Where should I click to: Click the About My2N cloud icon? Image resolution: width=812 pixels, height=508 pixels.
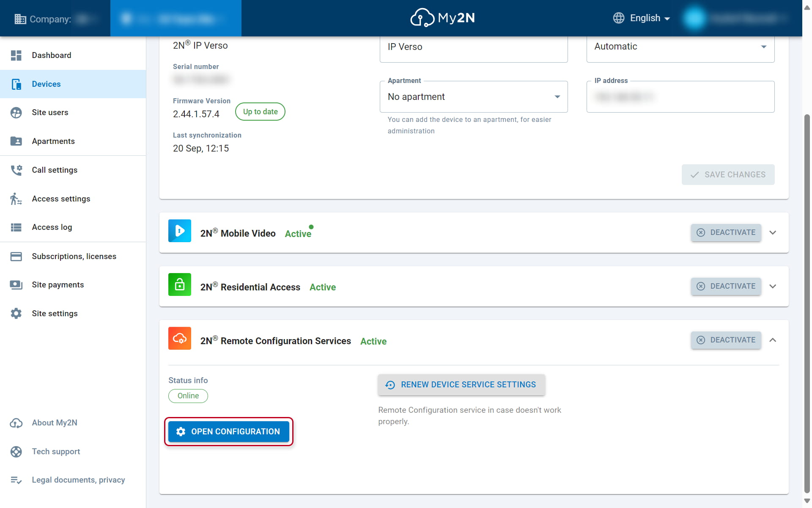16,423
